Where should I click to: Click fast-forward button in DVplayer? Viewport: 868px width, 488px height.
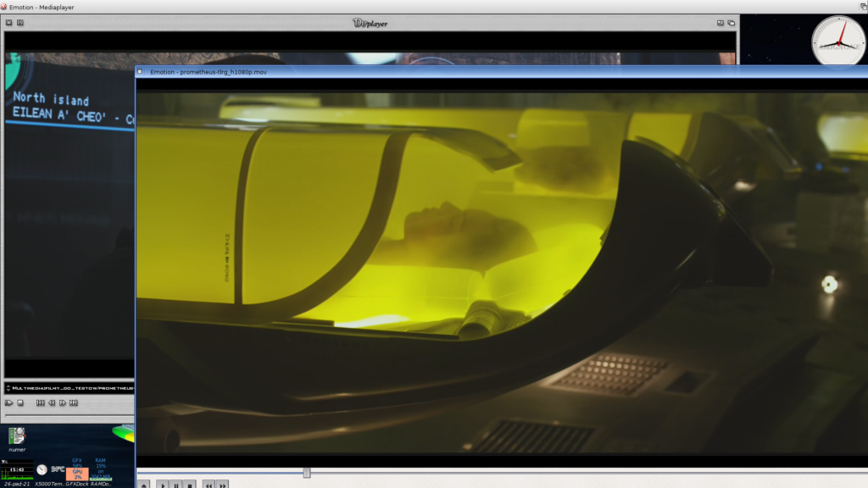tap(63, 402)
